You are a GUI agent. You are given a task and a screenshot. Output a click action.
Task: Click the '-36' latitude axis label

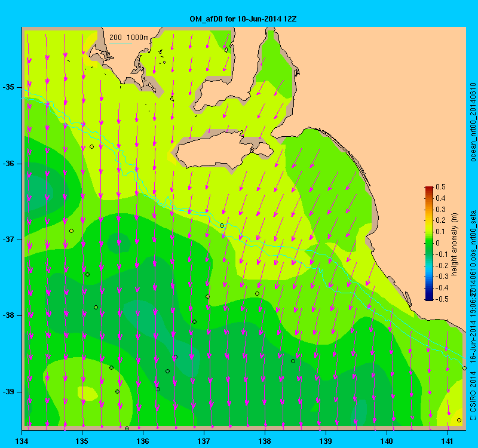(x=8, y=164)
